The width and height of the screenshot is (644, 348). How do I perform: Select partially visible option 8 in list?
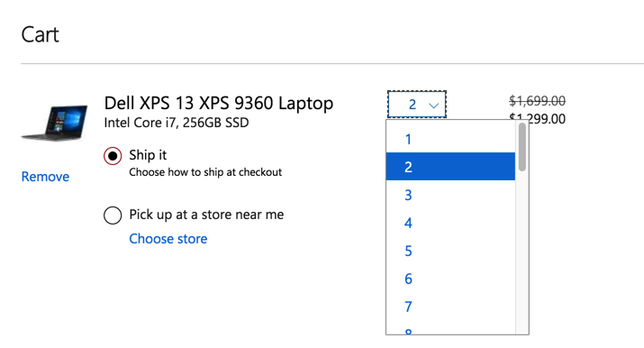coord(450,330)
